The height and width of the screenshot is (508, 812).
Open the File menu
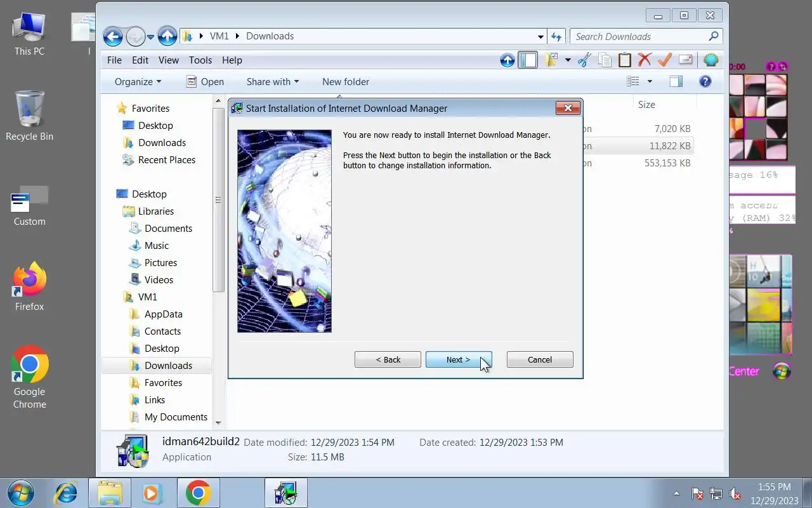pyautogui.click(x=114, y=60)
